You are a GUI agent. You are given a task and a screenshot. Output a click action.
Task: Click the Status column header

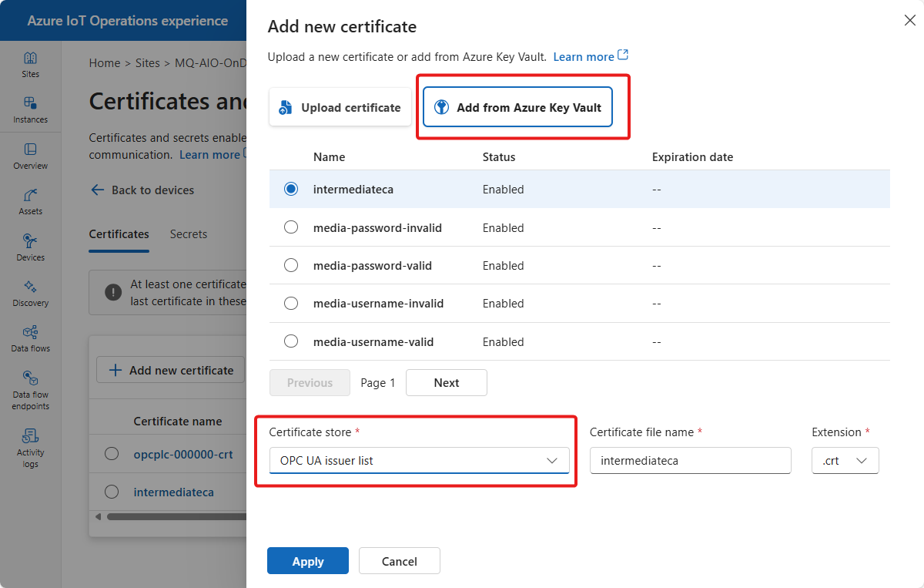(499, 156)
